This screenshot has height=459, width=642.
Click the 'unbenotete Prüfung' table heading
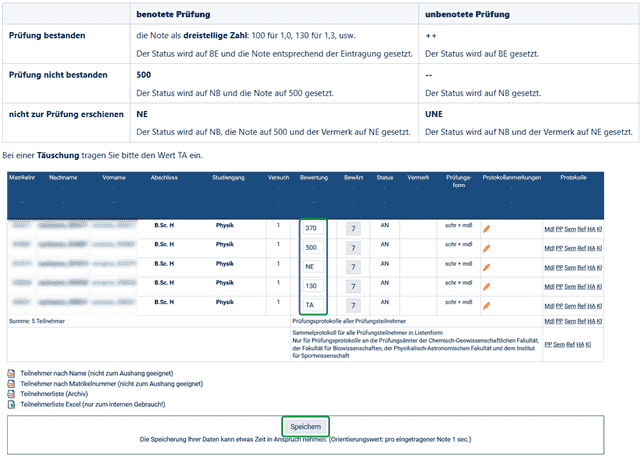point(467,14)
